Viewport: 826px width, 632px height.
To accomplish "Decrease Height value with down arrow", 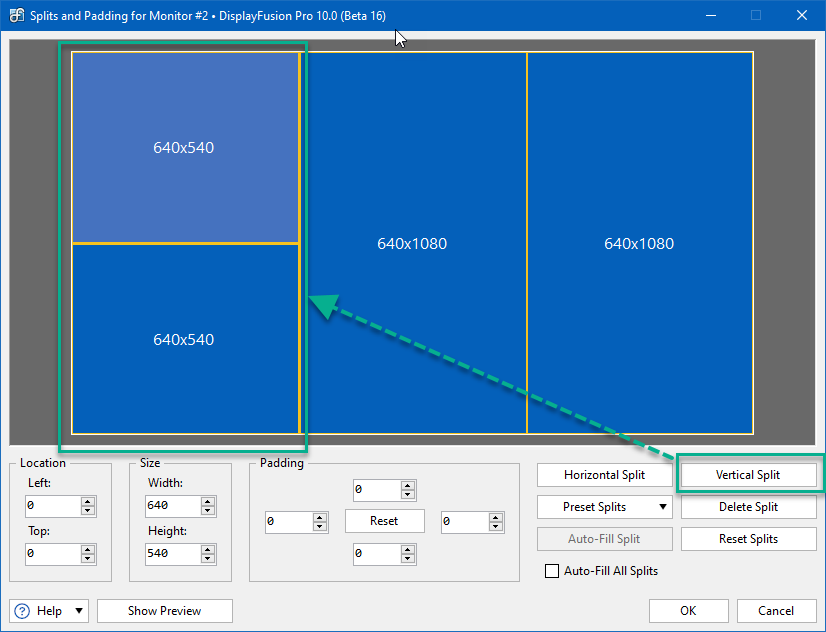I will coord(208,559).
